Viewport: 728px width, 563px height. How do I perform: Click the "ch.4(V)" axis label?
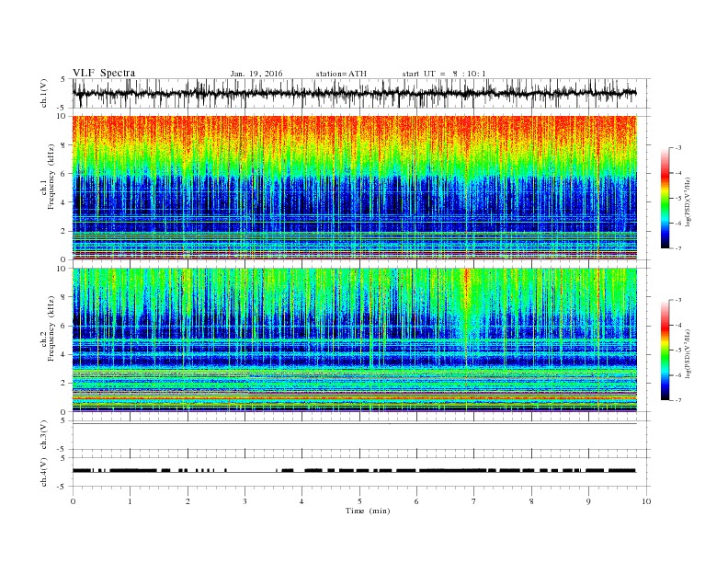44,472
